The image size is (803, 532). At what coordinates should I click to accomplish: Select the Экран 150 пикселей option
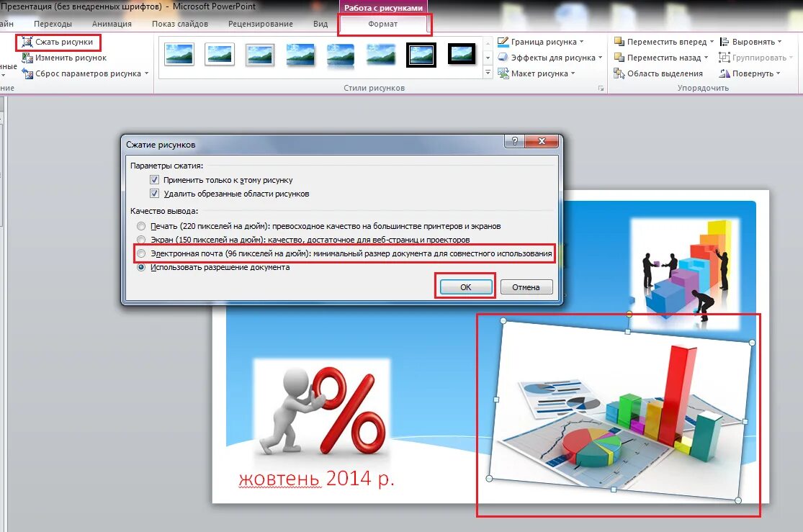pyautogui.click(x=141, y=240)
